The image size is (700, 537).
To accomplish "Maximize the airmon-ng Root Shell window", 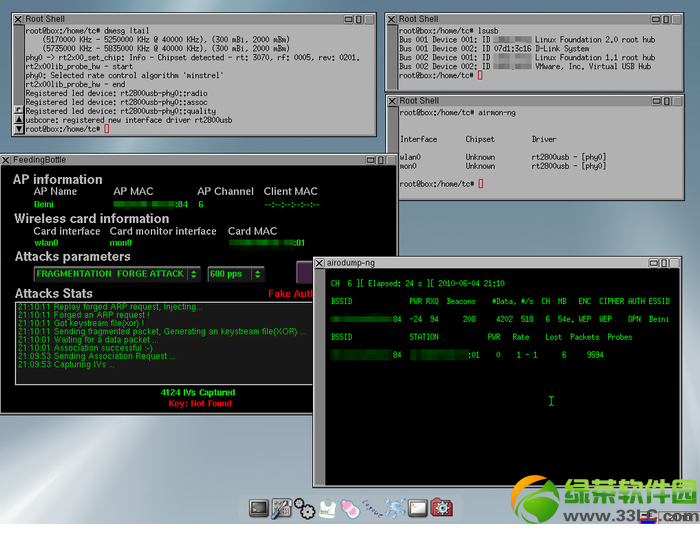I will (x=667, y=101).
